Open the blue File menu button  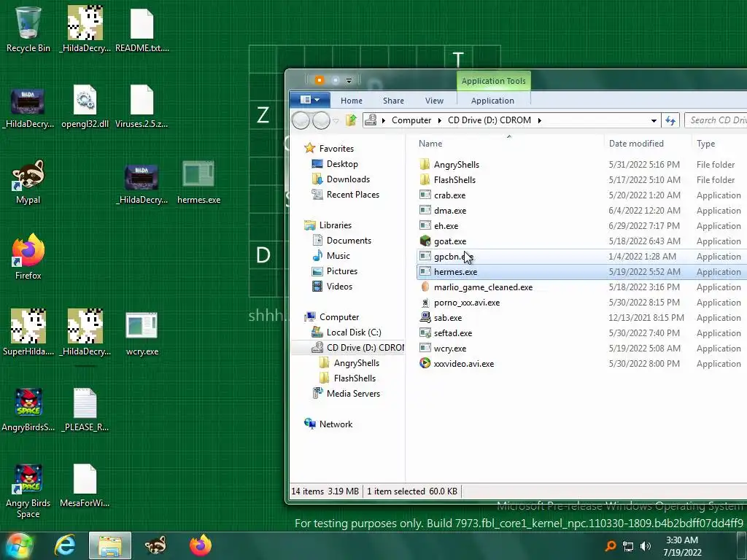coord(309,99)
